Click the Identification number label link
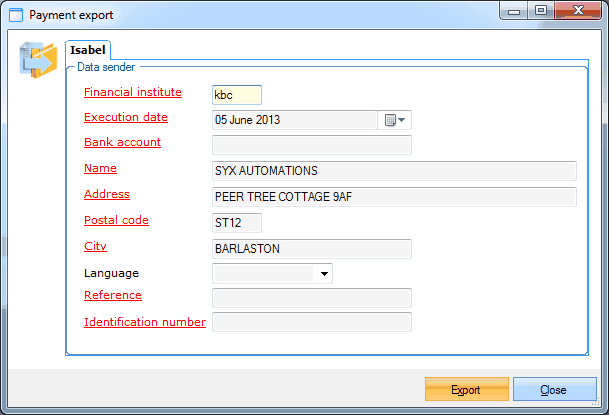 point(145,322)
